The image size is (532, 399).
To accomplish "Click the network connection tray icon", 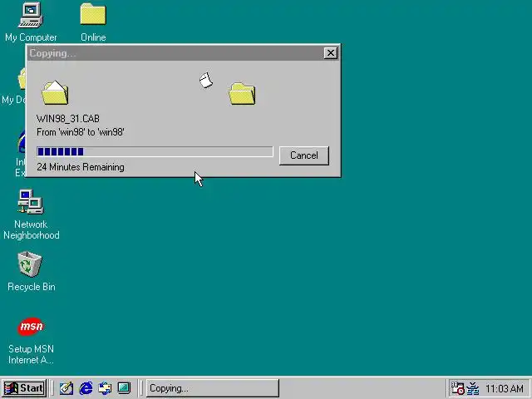I will [x=473, y=388].
